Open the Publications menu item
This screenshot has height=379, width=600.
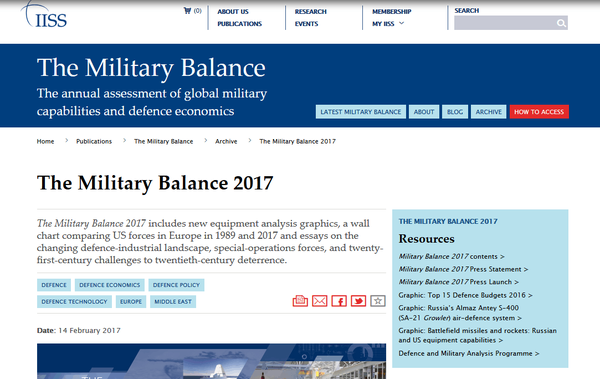[x=240, y=24]
